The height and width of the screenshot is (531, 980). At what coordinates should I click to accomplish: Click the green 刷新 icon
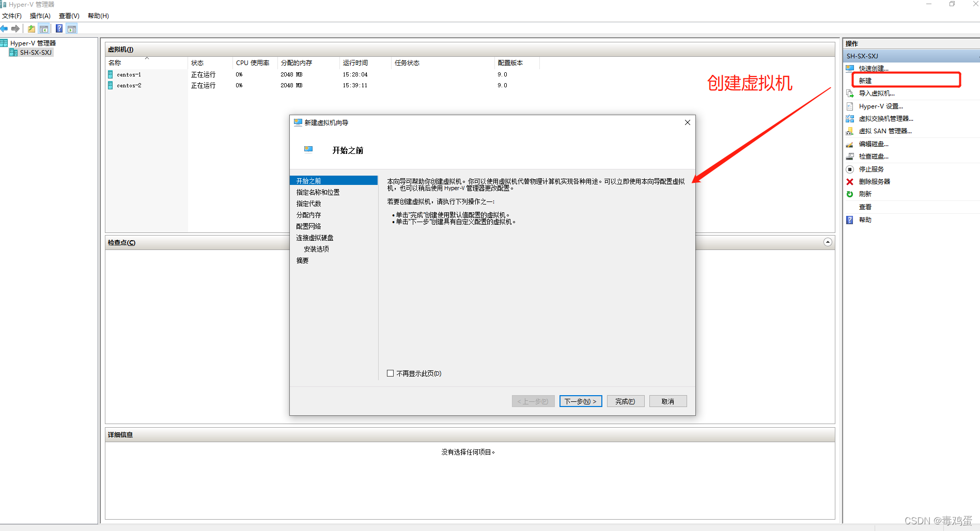(850, 194)
